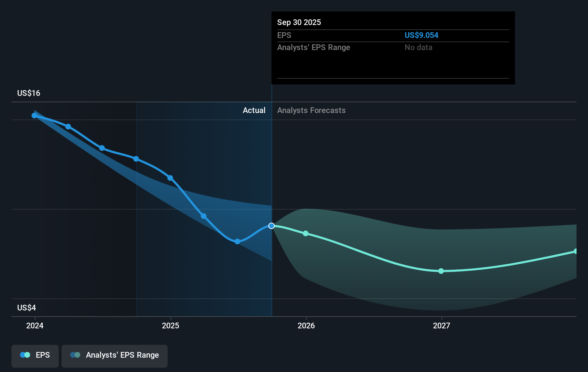Expand the Analysts' EPS Range row in tooltip
Image resolution: width=588 pixels, height=372 pixels.
pos(313,47)
